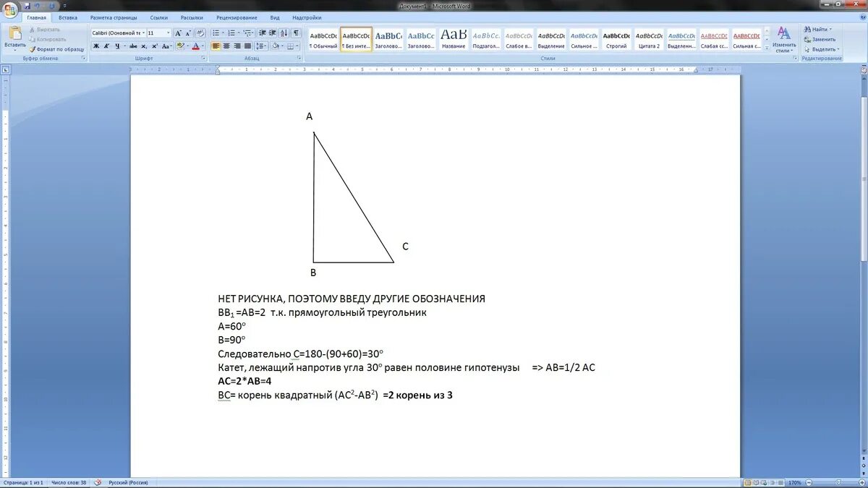This screenshot has width=868, height=488.
Task: Click the Undo icon in quick access toolbar
Action: point(37,5)
